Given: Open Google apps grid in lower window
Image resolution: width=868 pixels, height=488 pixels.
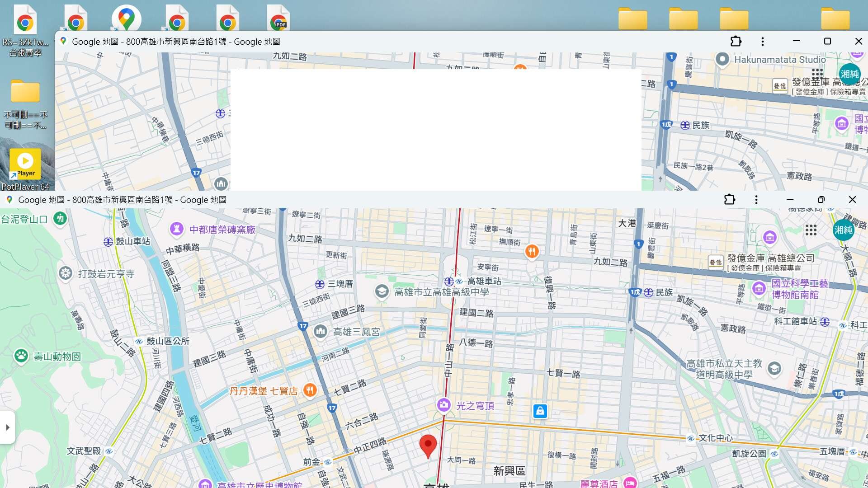Looking at the screenshot, I should (811, 230).
